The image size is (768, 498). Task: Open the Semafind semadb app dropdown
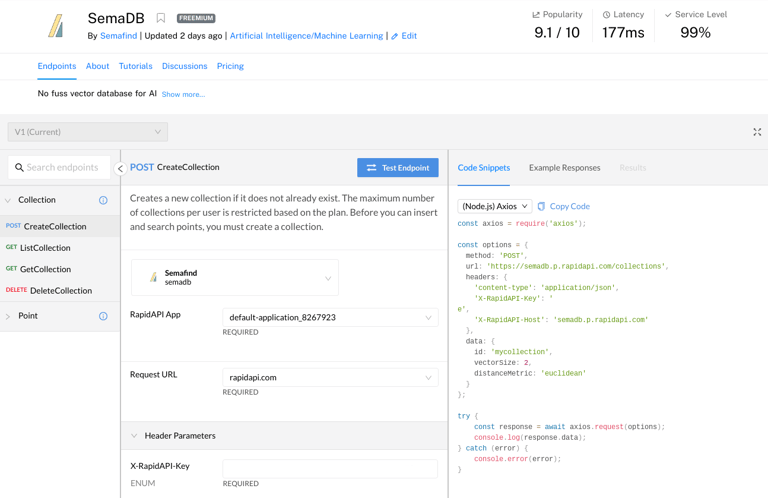coord(235,278)
